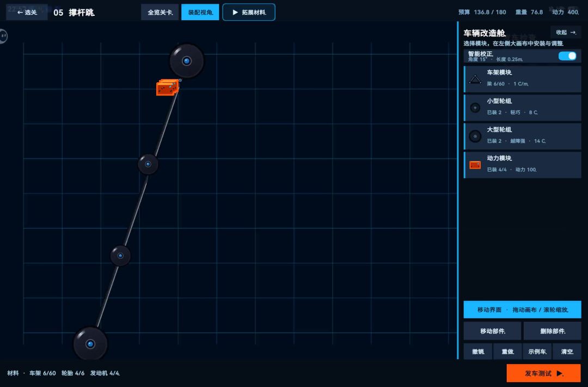Open 拓展材料 with the play button

(249, 13)
